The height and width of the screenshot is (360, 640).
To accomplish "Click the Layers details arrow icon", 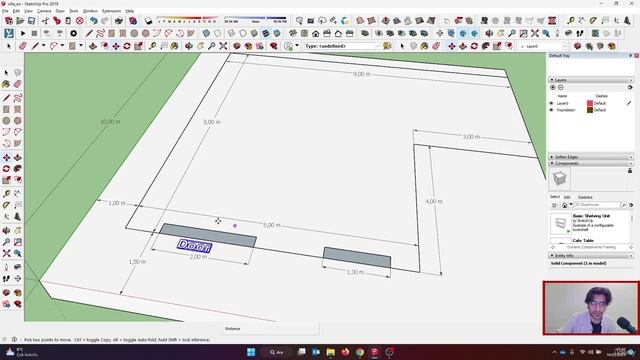I will [x=630, y=87].
